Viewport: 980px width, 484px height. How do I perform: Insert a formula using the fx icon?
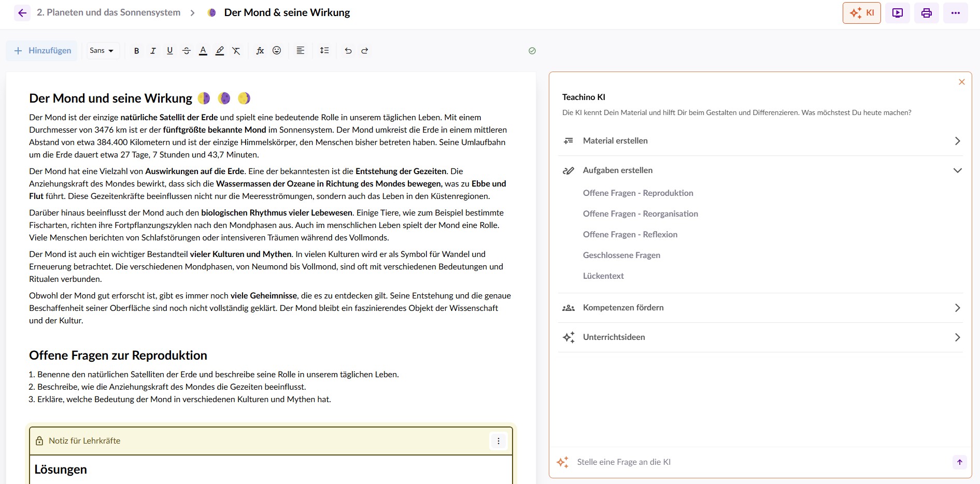(x=260, y=50)
